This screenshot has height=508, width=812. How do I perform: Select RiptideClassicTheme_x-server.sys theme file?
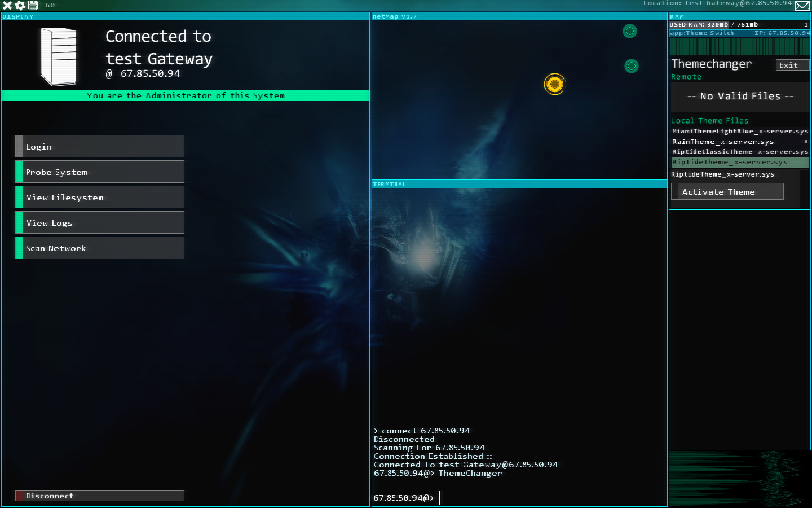(x=739, y=151)
